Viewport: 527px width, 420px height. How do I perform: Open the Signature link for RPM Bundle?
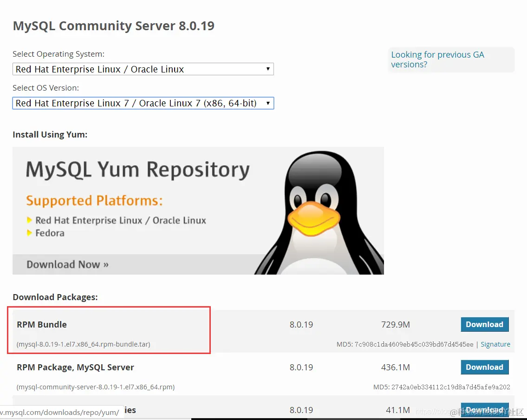point(495,344)
